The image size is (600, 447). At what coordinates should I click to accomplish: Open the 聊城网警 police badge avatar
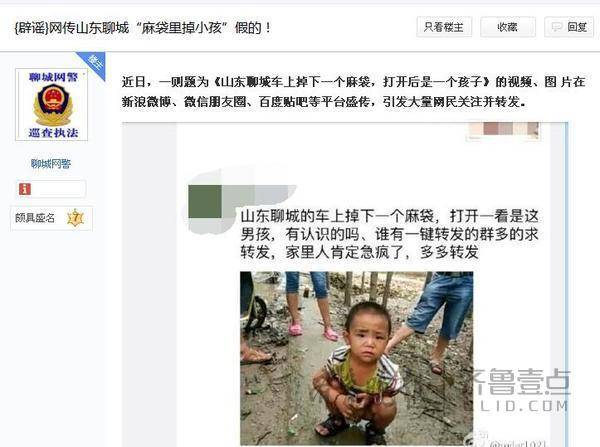pos(52,104)
